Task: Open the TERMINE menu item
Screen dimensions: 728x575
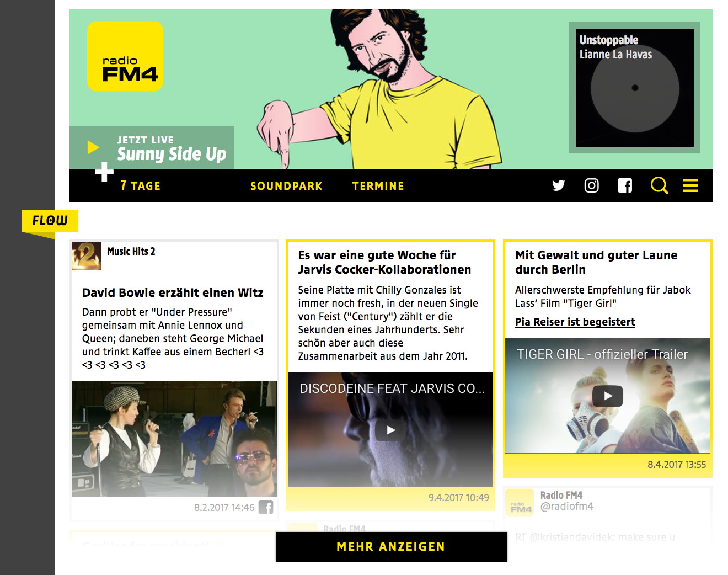Action: click(x=378, y=186)
